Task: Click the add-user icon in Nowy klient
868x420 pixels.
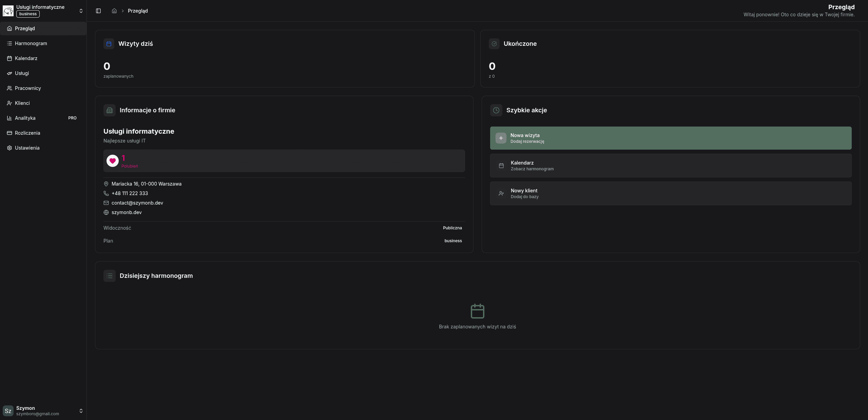Action: click(501, 193)
